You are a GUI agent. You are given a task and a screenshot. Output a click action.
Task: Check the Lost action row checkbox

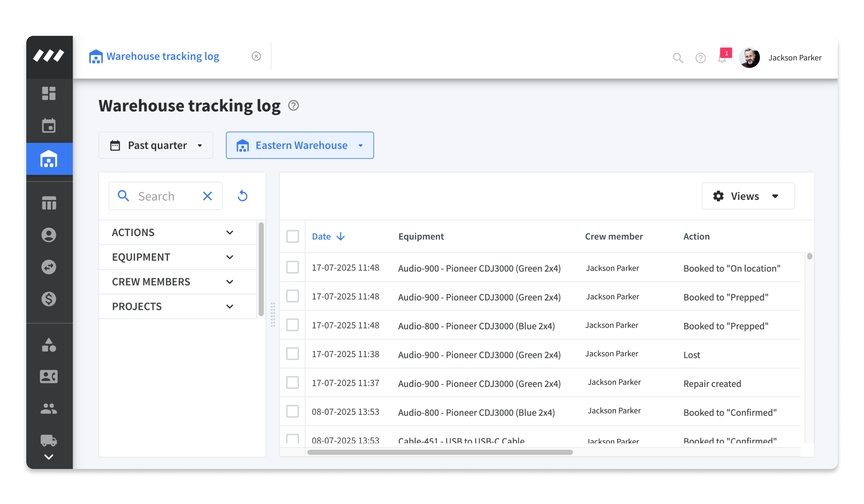[293, 354]
